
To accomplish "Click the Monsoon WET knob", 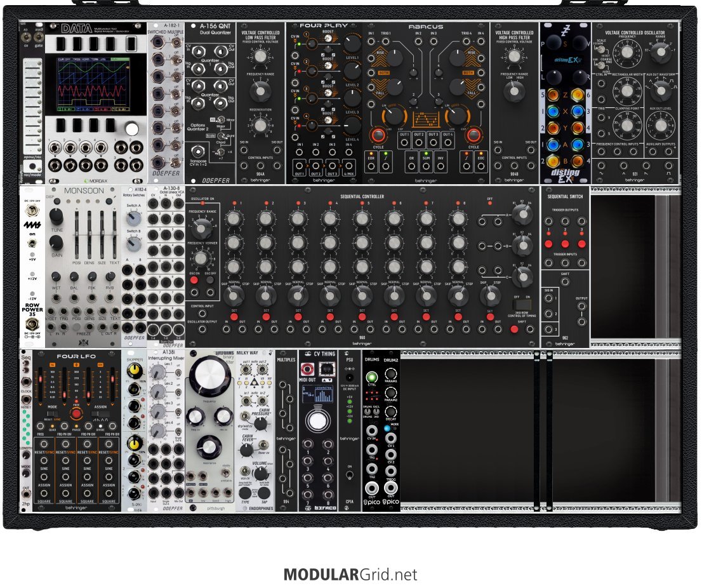I will (55, 277).
